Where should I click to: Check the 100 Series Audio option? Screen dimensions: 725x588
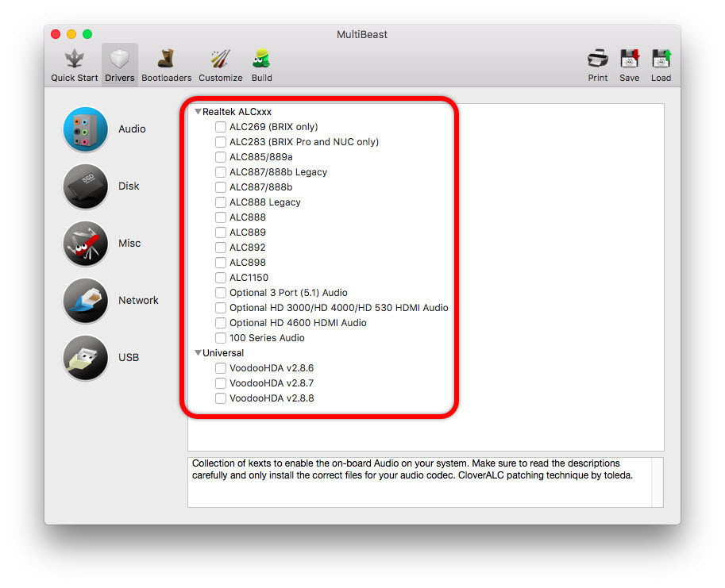pos(221,338)
